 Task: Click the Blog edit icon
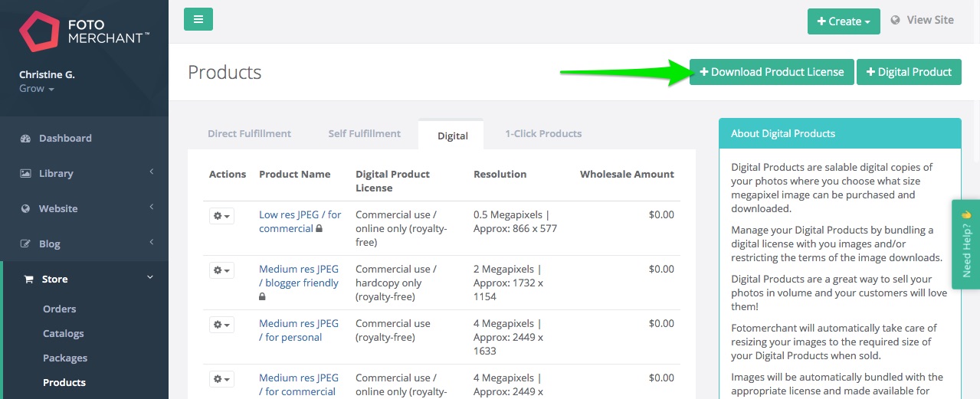(x=25, y=244)
